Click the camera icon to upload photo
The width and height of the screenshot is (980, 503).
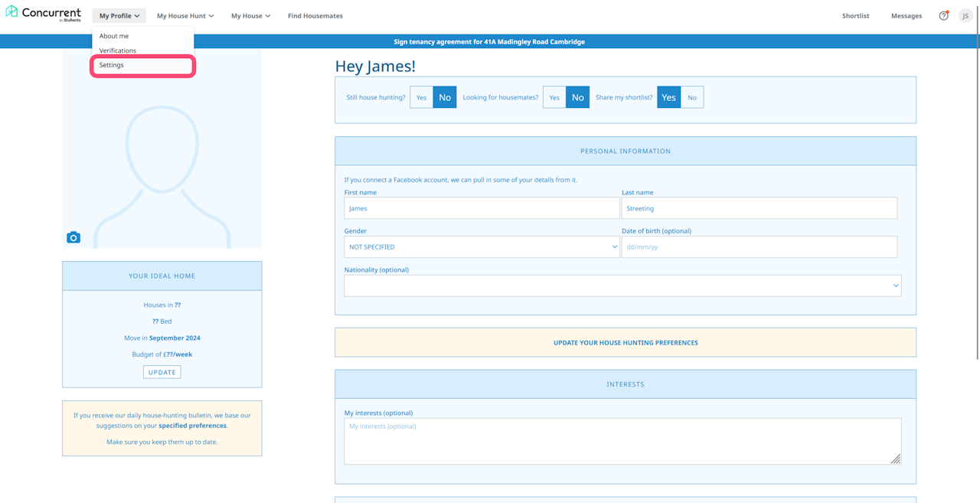[73, 237]
